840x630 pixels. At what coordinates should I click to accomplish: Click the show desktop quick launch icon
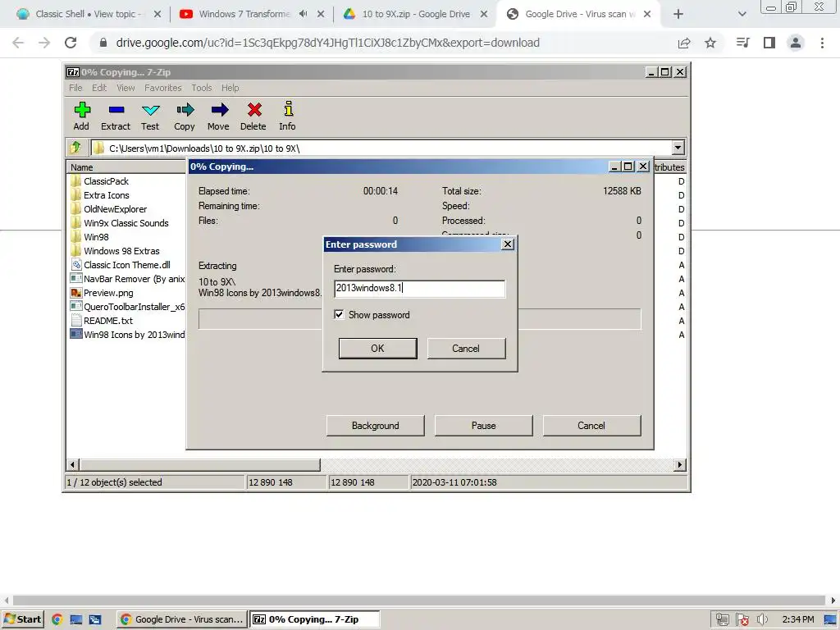click(76, 619)
